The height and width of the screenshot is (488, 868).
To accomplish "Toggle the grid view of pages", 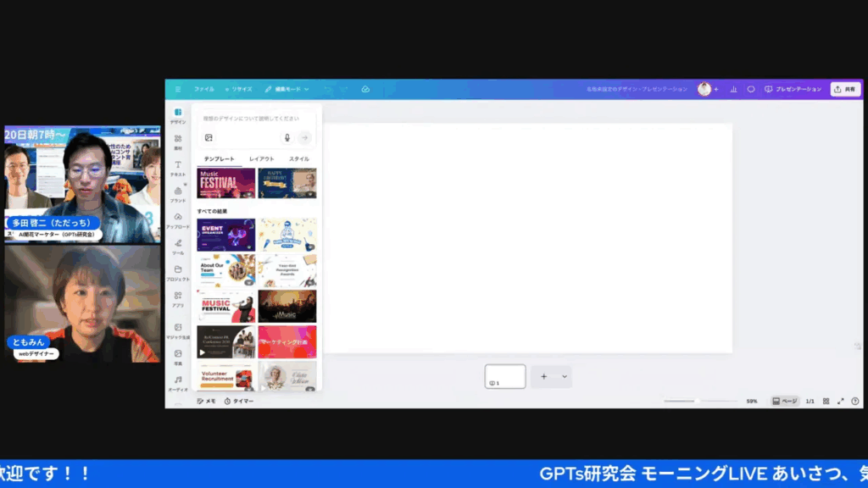I will (x=826, y=401).
